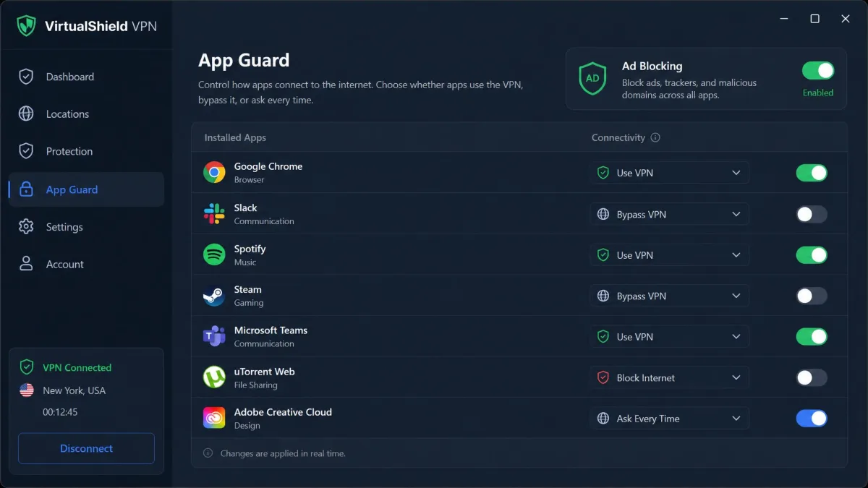Click the Settings gear icon
868x488 pixels.
coord(26,226)
